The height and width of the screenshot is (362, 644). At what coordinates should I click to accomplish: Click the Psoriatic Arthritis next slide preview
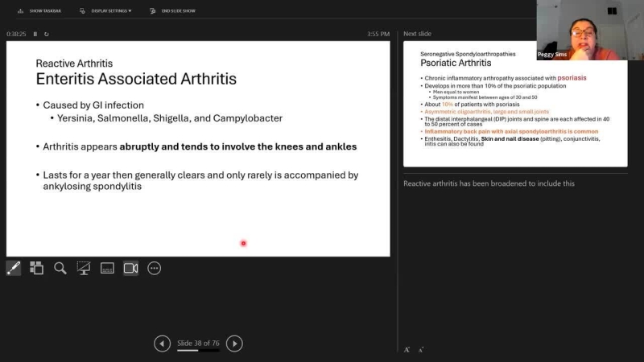515,104
